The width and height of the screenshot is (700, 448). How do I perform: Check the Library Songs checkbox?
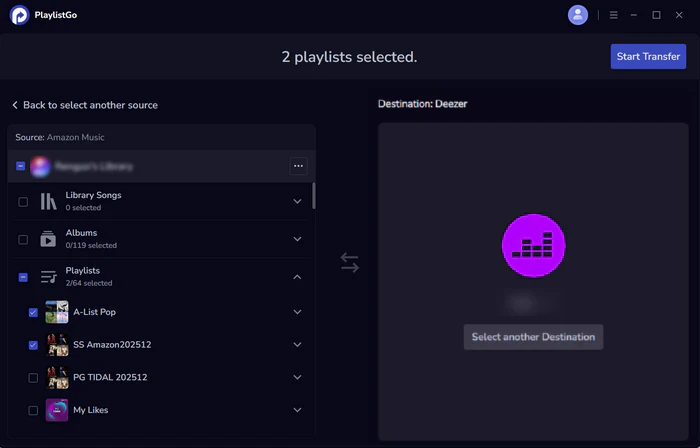[x=23, y=202]
